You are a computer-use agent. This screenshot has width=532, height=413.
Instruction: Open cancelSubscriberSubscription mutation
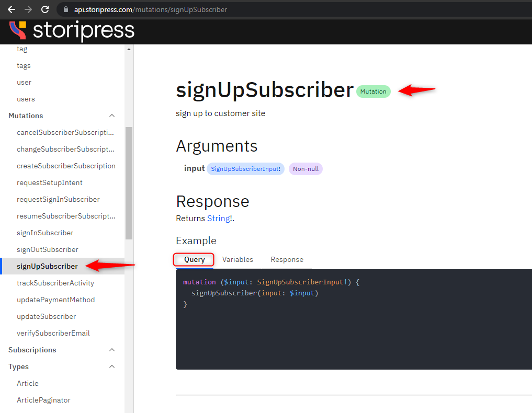[65, 132]
